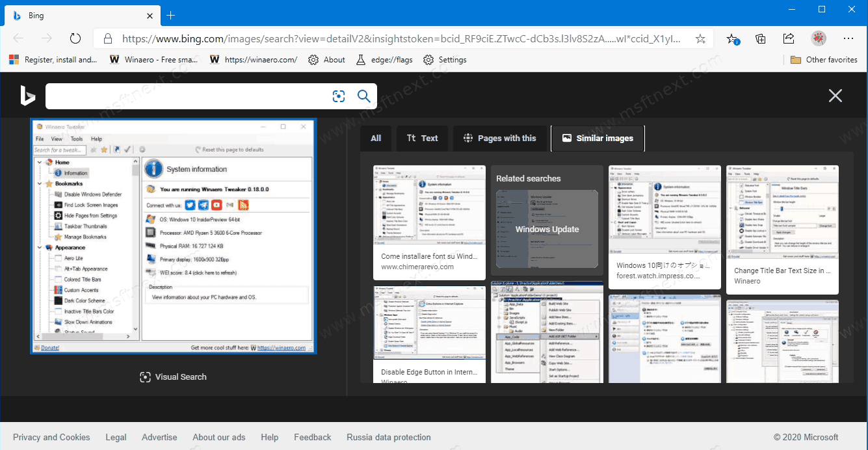This screenshot has height=450, width=868.
Task: Open the Feedback footer link
Action: [313, 437]
